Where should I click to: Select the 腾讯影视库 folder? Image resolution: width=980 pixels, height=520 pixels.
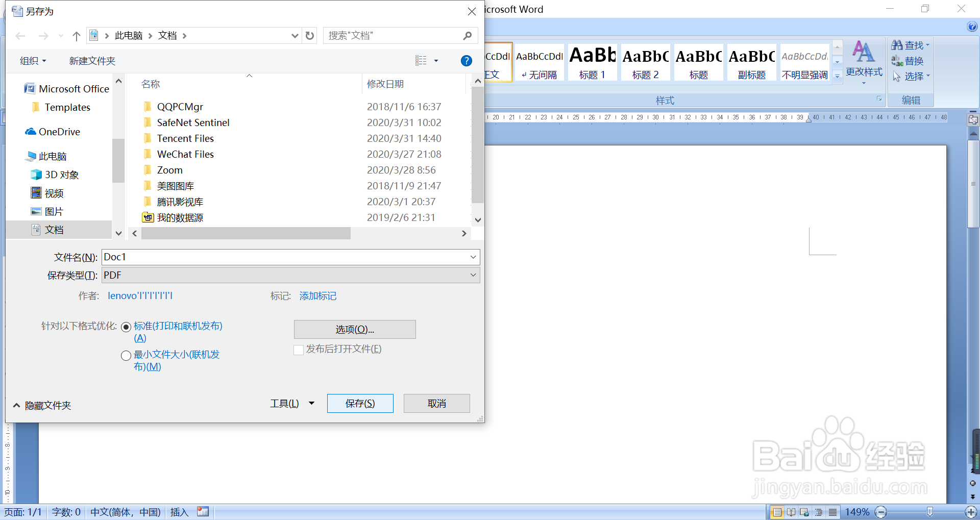click(x=174, y=202)
